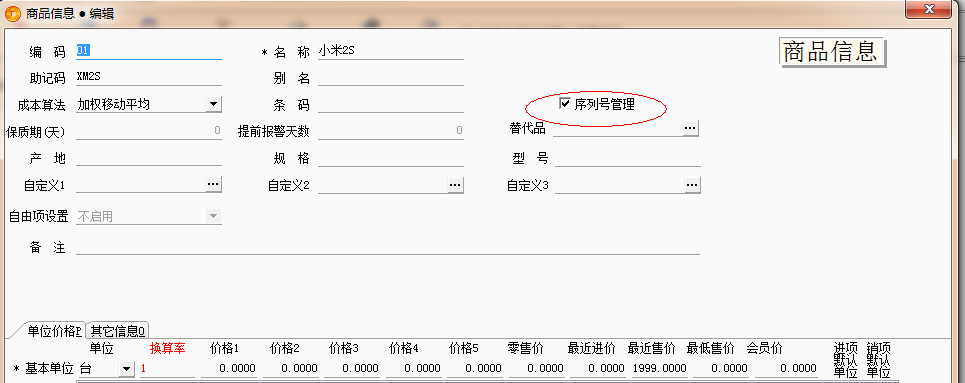This screenshot has height=383, width=965.
Task: Click the 进项默认单位 column header
Action: click(x=845, y=360)
